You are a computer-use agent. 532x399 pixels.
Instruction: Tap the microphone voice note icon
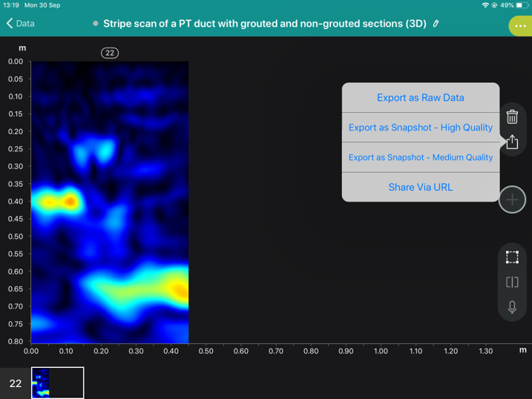[x=512, y=307]
